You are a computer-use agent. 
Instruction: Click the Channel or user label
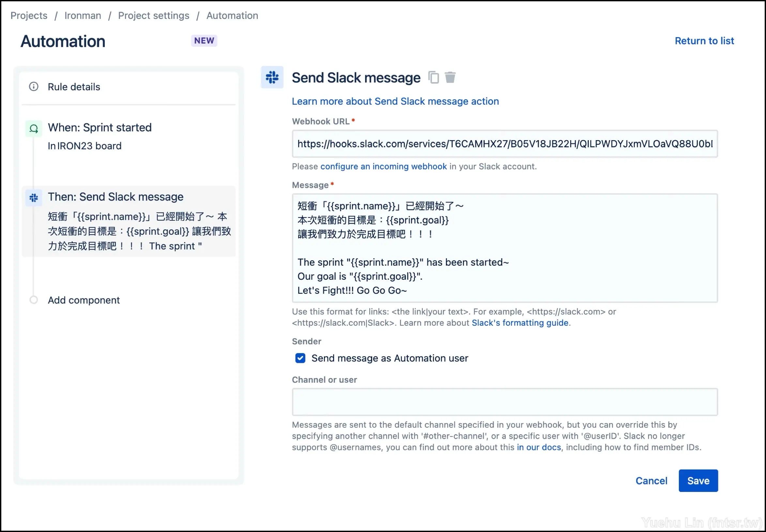tap(324, 380)
